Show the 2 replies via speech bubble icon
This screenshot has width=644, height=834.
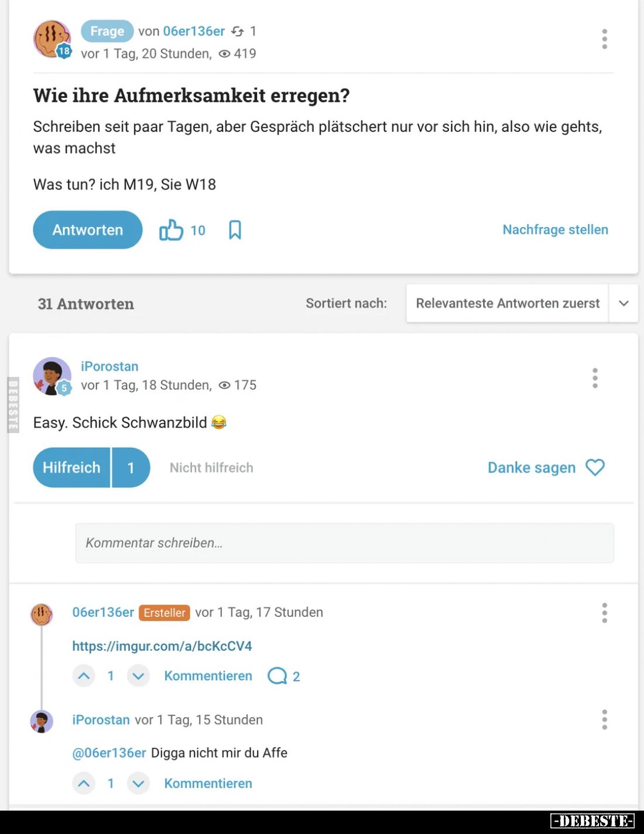277,676
